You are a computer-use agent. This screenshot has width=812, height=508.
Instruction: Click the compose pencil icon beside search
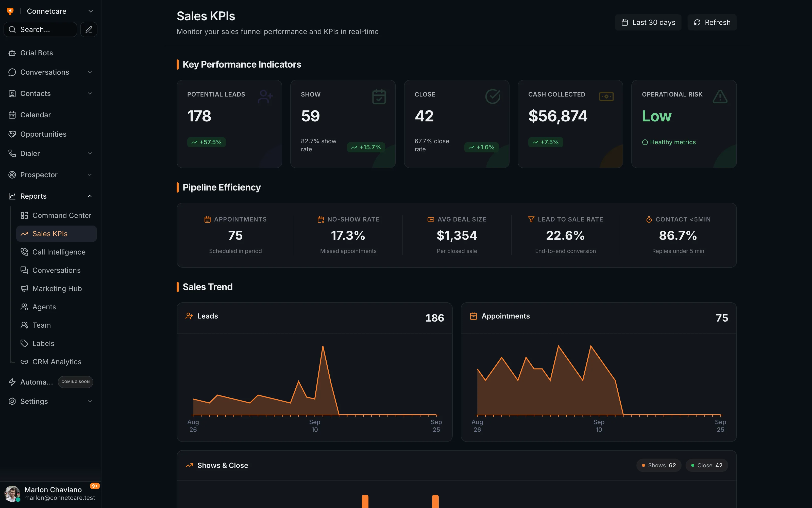[x=89, y=29]
